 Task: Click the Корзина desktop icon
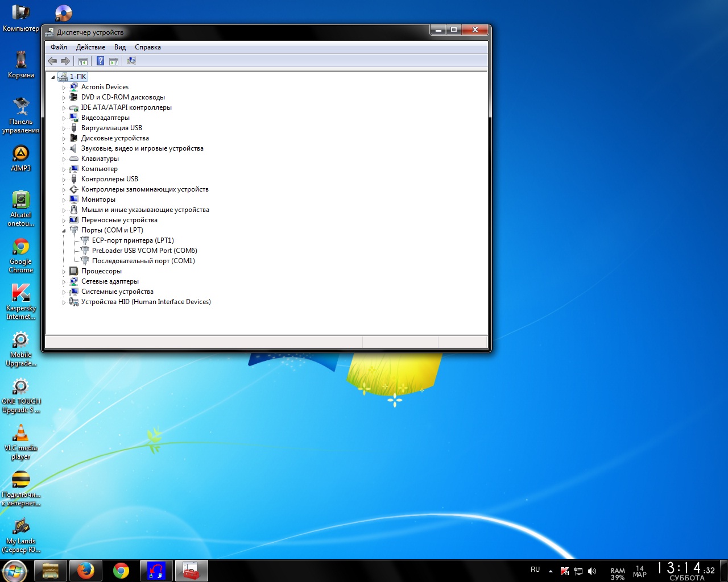point(21,64)
